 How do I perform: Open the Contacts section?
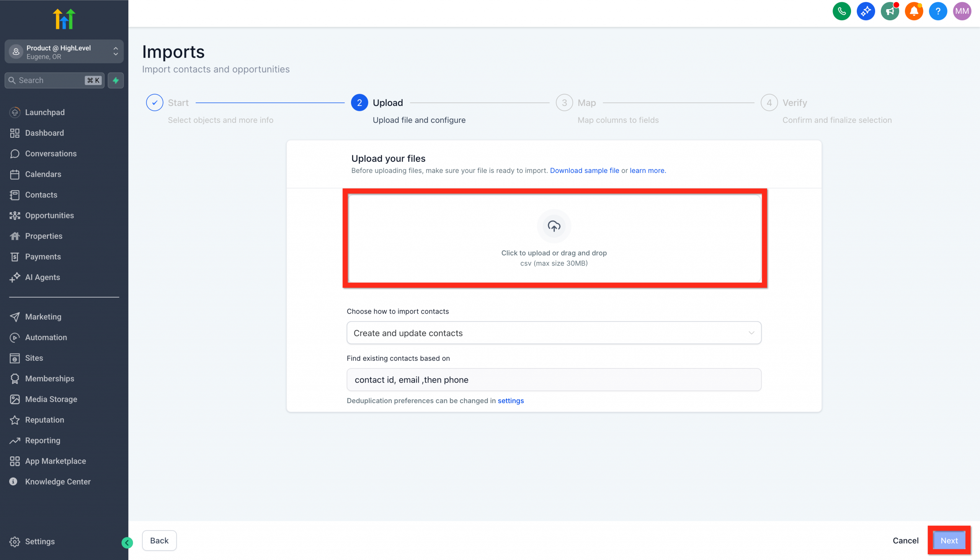[41, 195]
